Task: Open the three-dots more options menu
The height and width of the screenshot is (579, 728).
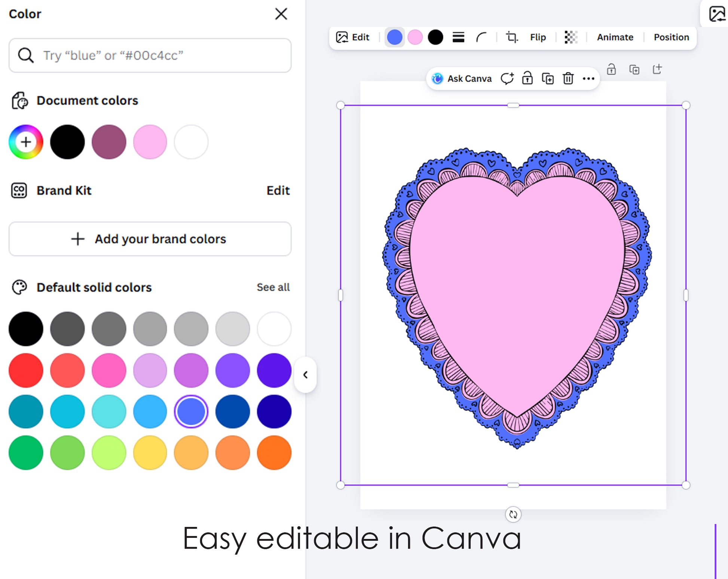Action: pos(588,79)
